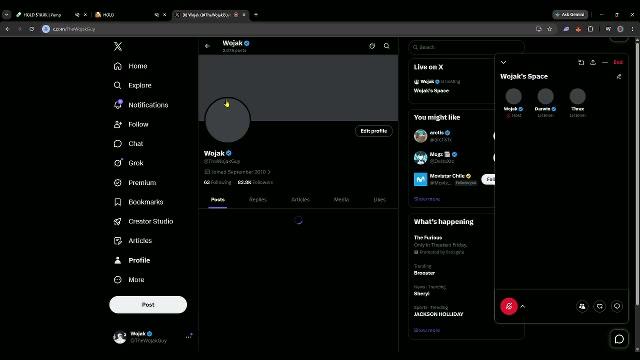Image resolution: width=640 pixels, height=360 pixels.
Task: Open the floating chat button at bottom right
Action: click(619, 339)
